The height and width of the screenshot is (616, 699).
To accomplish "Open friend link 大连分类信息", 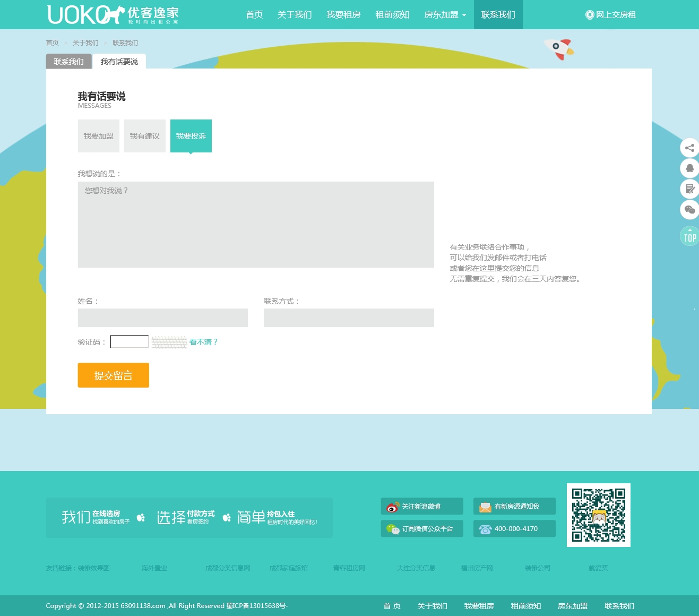I will pyautogui.click(x=416, y=568).
